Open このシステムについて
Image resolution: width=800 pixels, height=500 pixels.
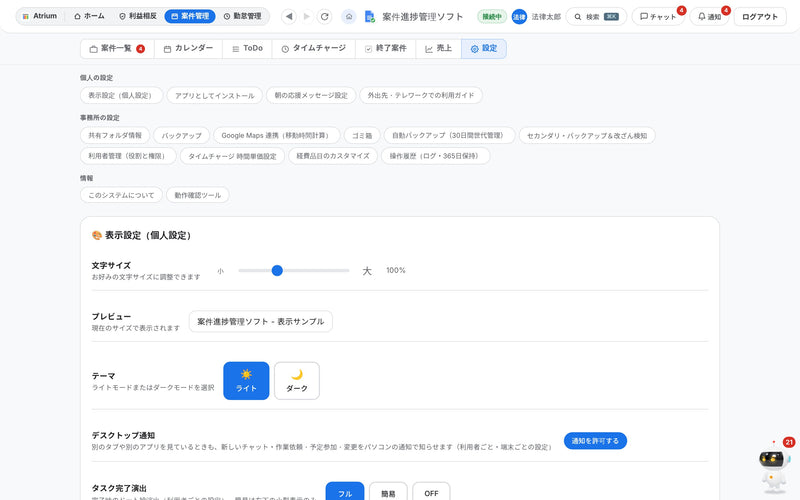pyautogui.click(x=121, y=195)
